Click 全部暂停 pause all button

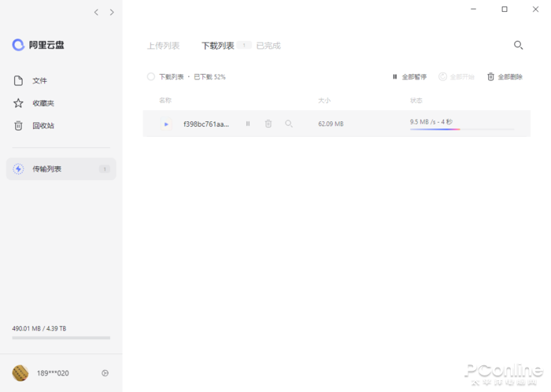(x=409, y=76)
